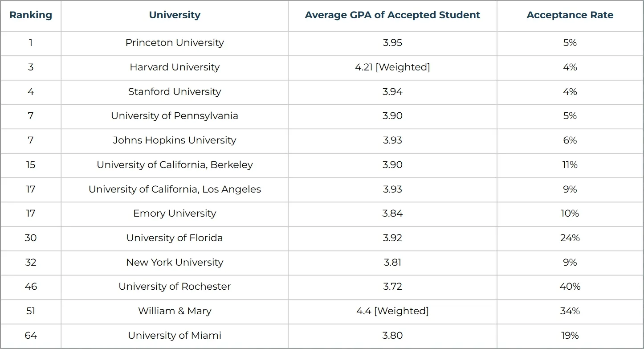Click the Johns Hopkins University cell
Viewport: 644px width, 349px height.
click(175, 140)
